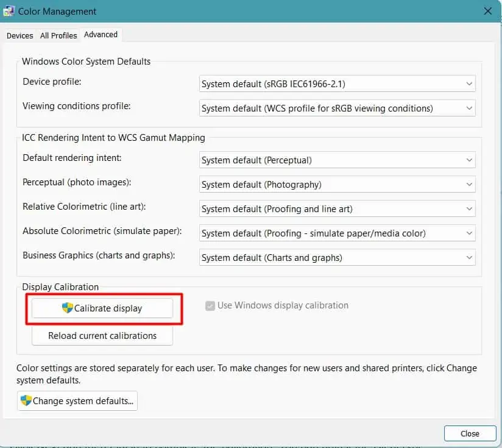
Task: Click the shield icon on Calibrate display
Action: (67, 308)
